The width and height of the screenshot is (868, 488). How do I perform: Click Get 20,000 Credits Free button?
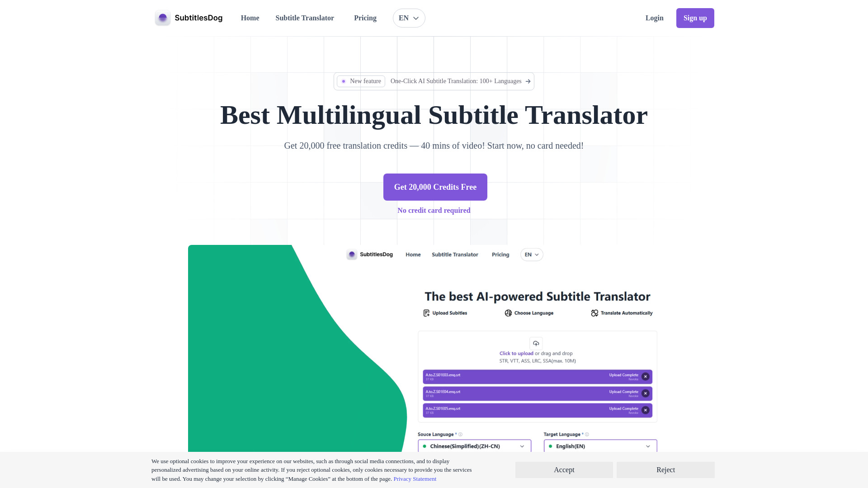435,187
